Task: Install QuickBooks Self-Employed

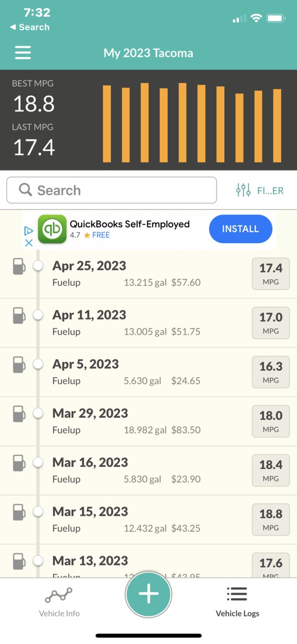Action: (x=241, y=229)
